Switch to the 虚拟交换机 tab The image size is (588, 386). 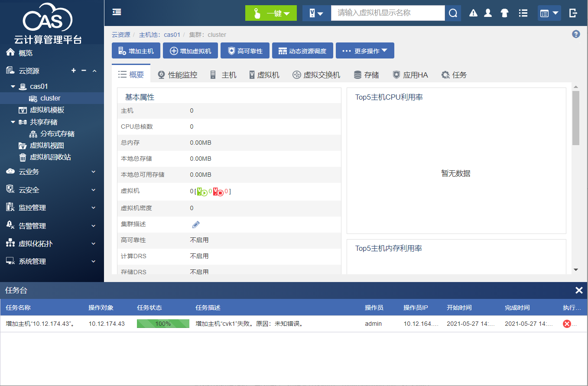[316, 75]
